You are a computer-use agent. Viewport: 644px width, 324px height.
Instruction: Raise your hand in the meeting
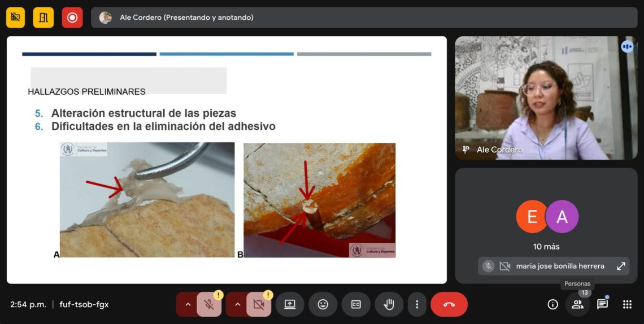tap(389, 304)
